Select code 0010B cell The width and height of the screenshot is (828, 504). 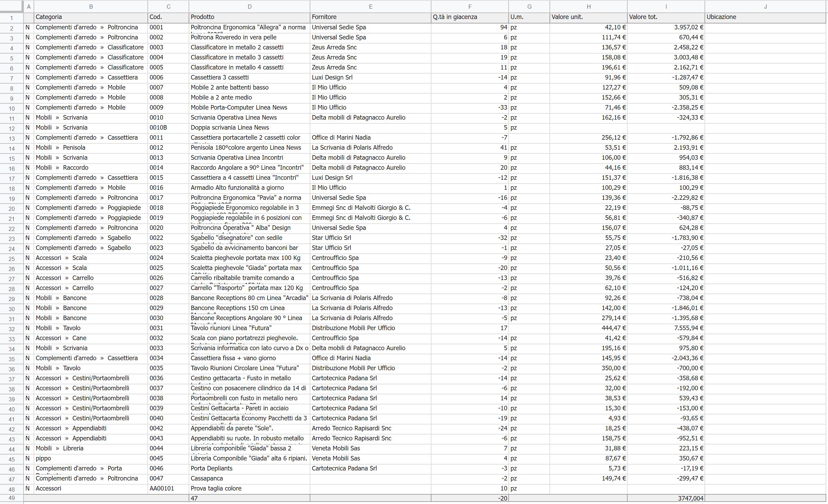[168, 128]
